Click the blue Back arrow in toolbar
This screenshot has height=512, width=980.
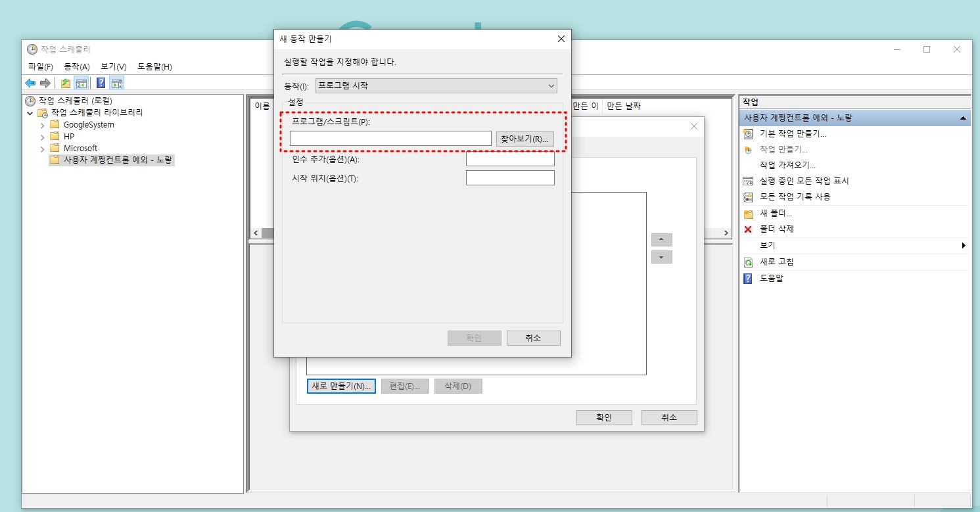(x=30, y=83)
